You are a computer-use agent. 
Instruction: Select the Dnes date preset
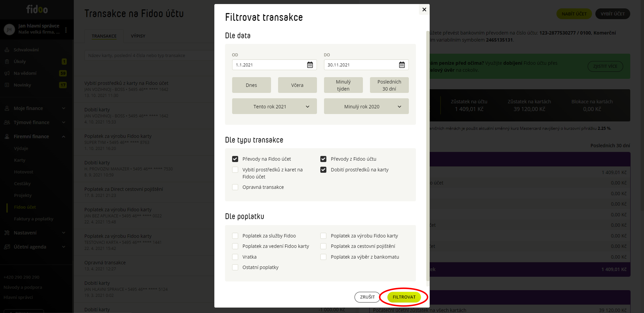pyautogui.click(x=251, y=85)
